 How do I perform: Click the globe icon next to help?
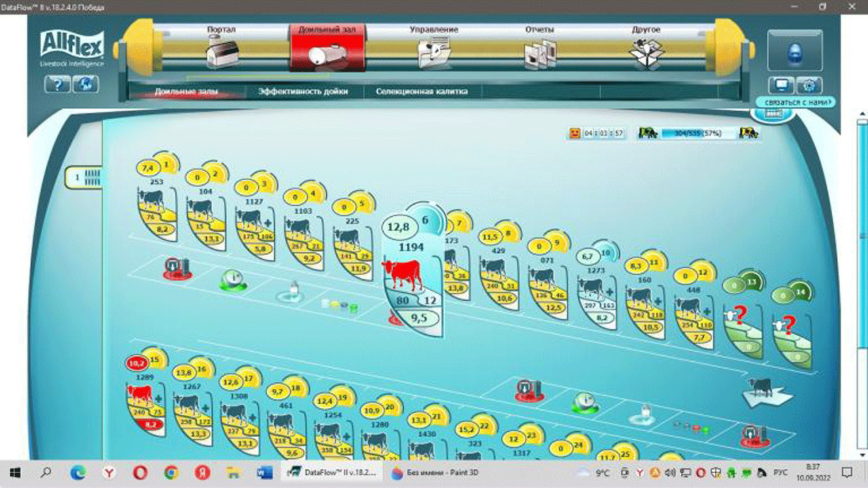[85, 85]
